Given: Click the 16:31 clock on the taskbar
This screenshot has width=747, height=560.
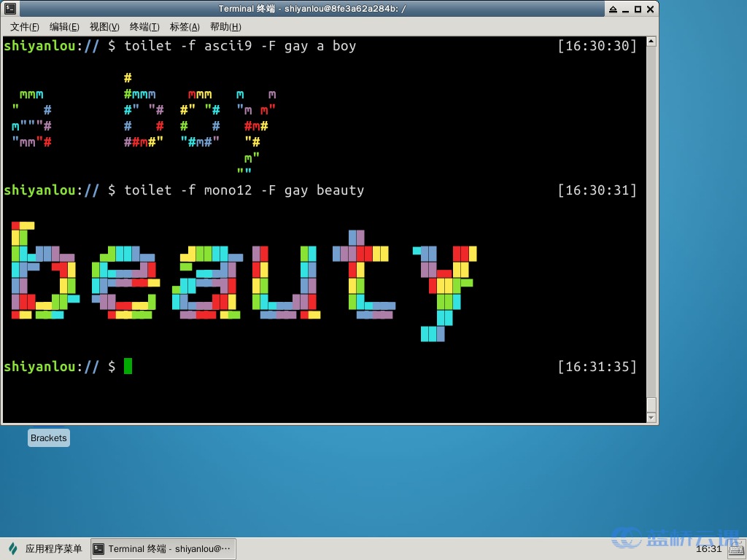Looking at the screenshot, I should [x=708, y=548].
